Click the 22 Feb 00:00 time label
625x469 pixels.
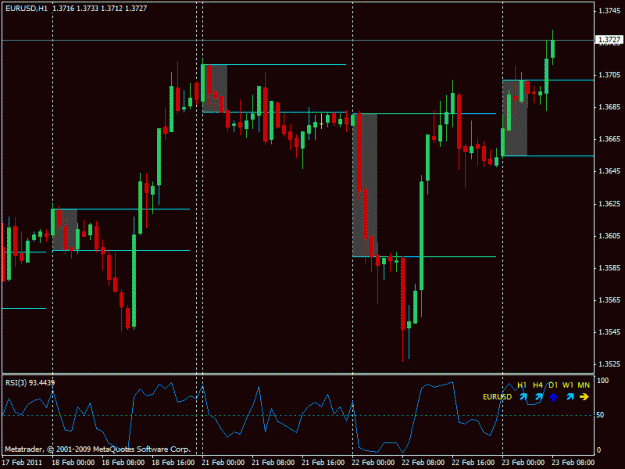pyautogui.click(x=373, y=463)
